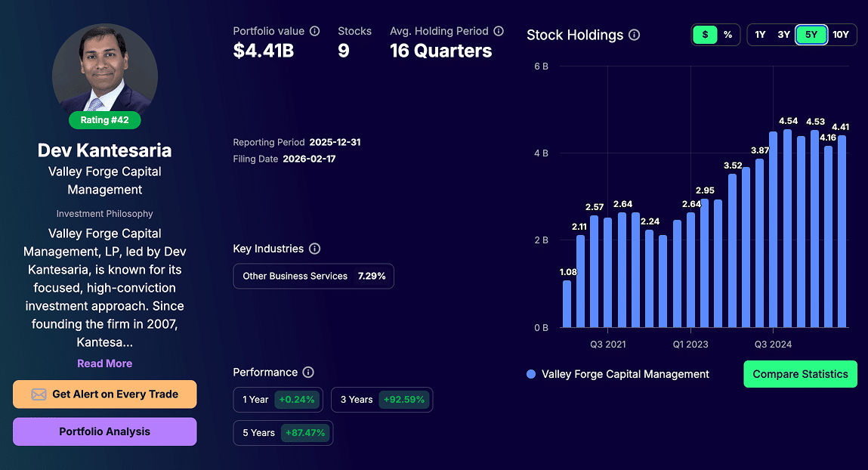Open the Read More investment philosophy text

pos(104,363)
